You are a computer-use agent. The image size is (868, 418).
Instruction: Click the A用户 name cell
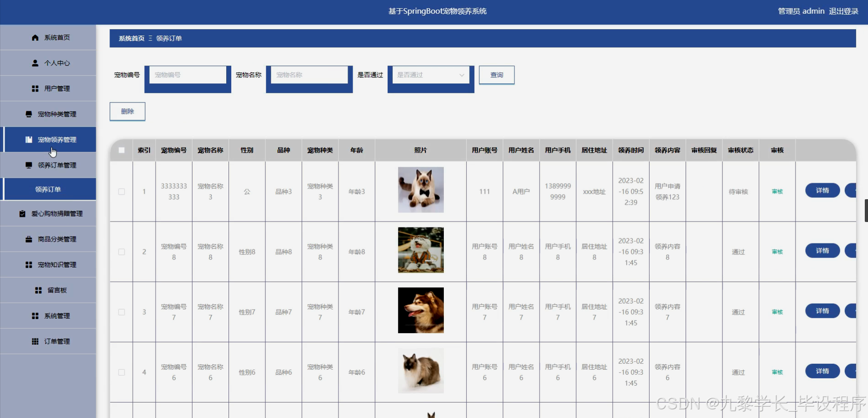coord(521,191)
